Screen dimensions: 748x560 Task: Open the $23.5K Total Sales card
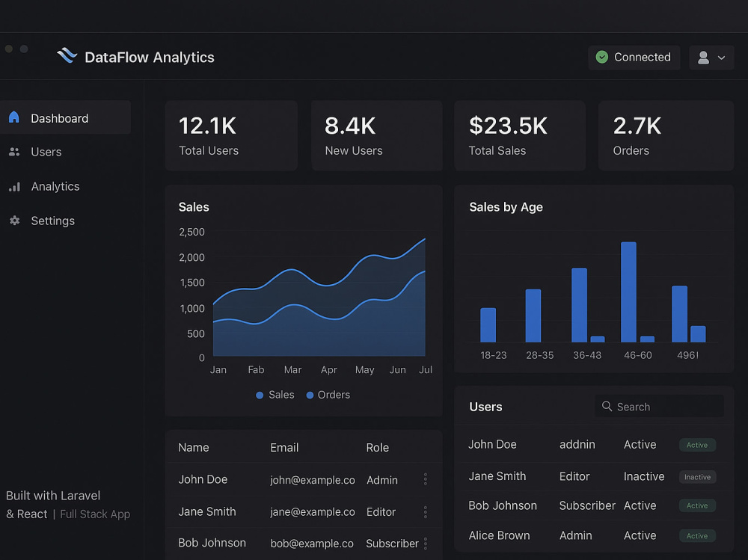(520, 135)
